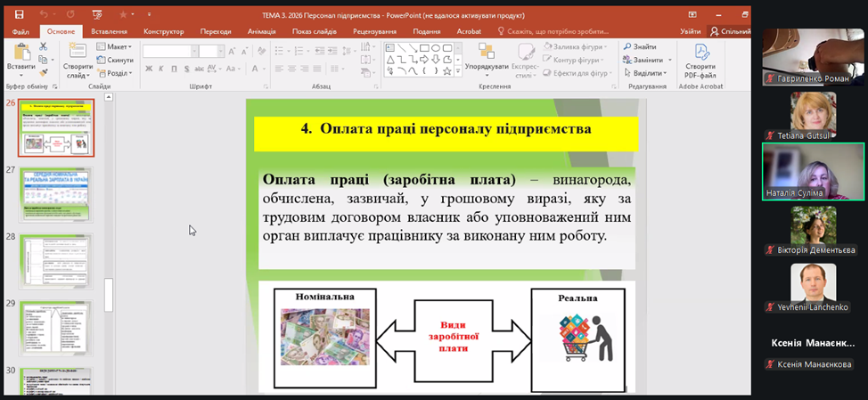Toggle align text right in paragraph group
The width and height of the screenshot is (868, 400).
coord(307,69)
